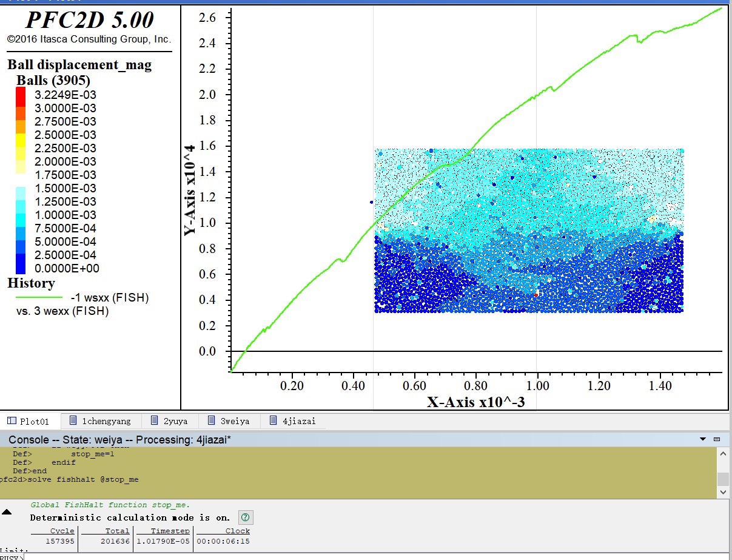This screenshot has height=560, width=732.
Task: Click the 'Def>end' console line
Action: pyautogui.click(x=30, y=471)
